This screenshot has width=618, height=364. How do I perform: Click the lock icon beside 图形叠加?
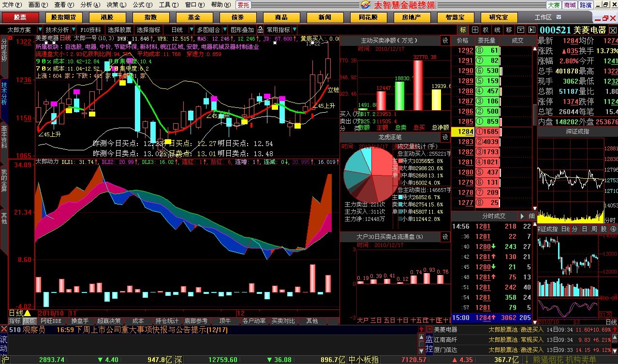click(x=260, y=29)
